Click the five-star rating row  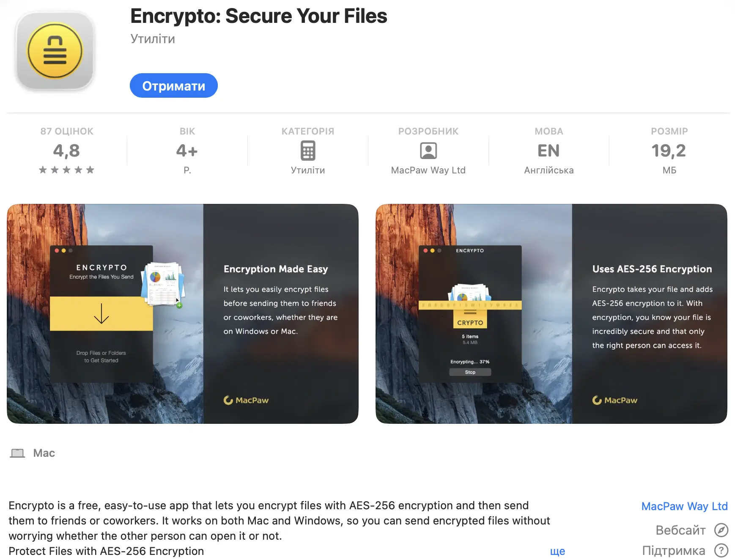click(x=66, y=170)
